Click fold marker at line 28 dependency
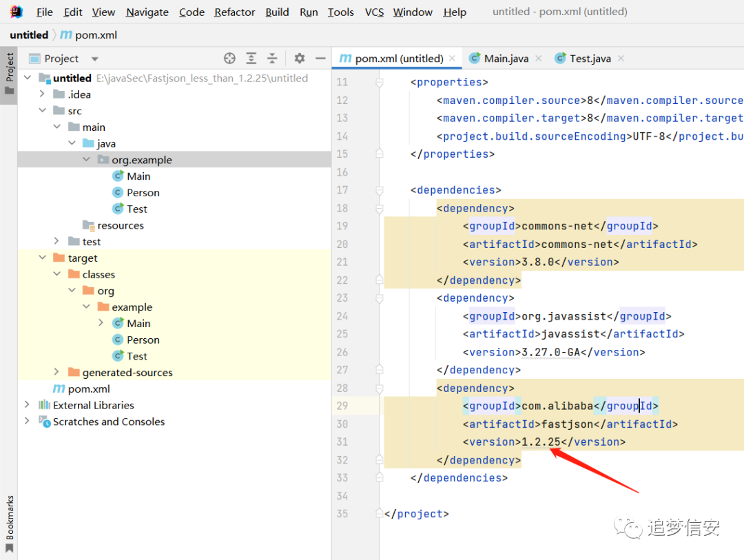The height and width of the screenshot is (560, 744). 379,388
